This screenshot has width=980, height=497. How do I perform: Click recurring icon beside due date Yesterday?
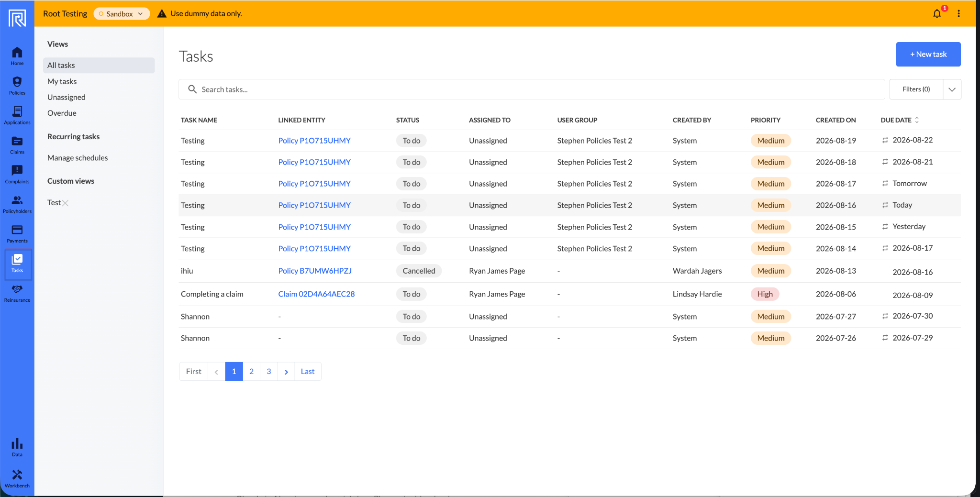pyautogui.click(x=885, y=226)
